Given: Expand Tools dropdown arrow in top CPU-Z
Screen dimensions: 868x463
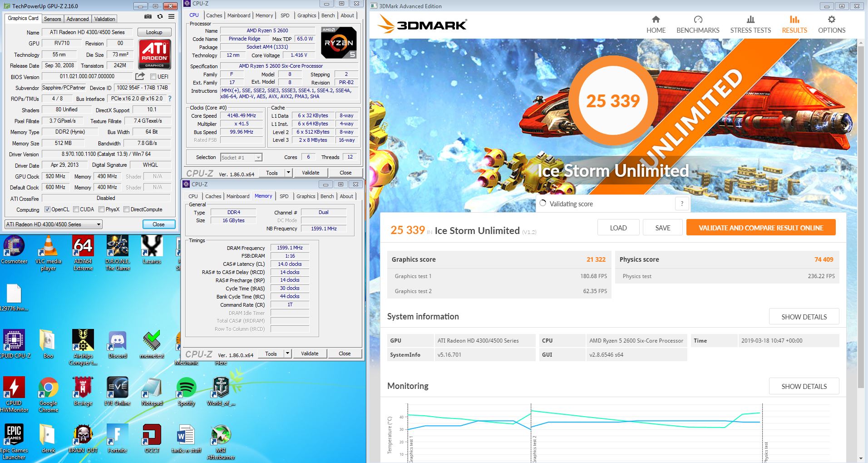Looking at the screenshot, I should tap(288, 173).
